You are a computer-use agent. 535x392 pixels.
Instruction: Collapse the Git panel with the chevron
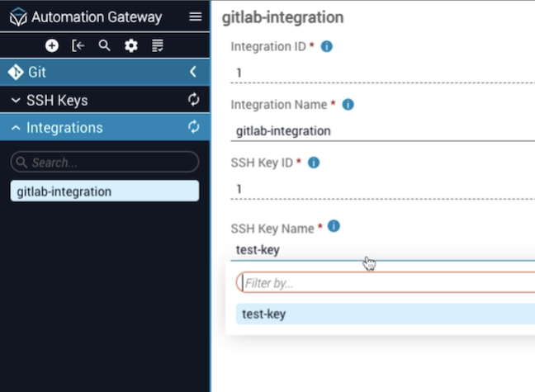point(193,72)
